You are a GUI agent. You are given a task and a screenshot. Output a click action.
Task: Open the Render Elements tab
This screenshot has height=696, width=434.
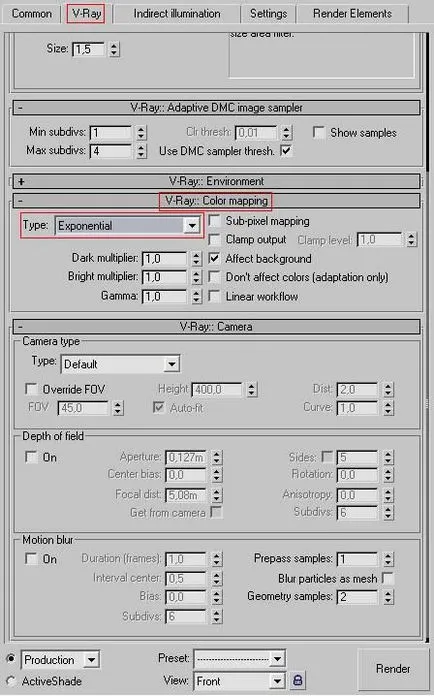point(352,14)
